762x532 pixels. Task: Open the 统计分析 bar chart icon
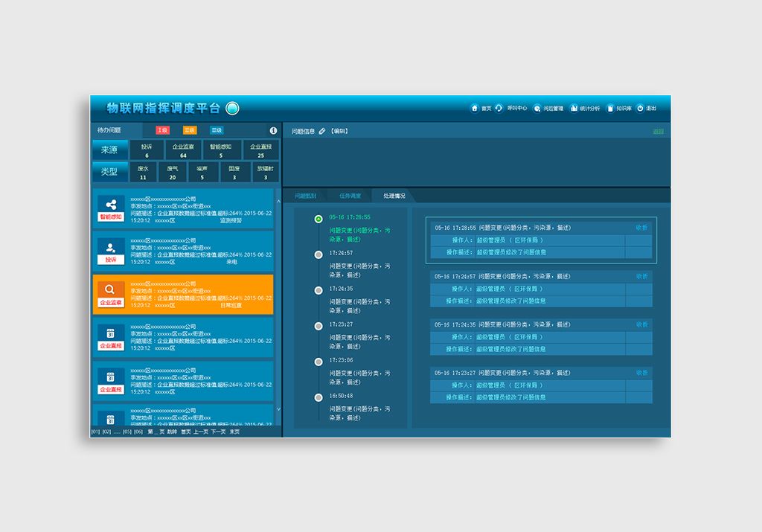click(574, 108)
